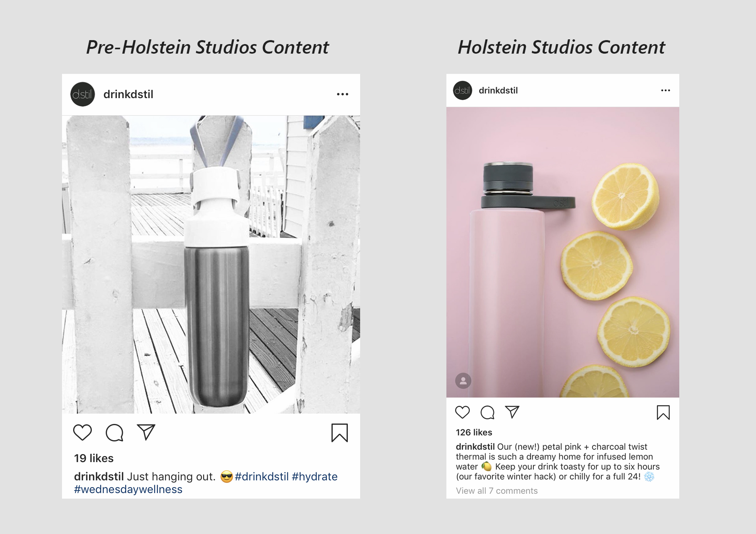Screen dimensions: 756x534
Task: Click View all 7 comments
Action: click(496, 491)
